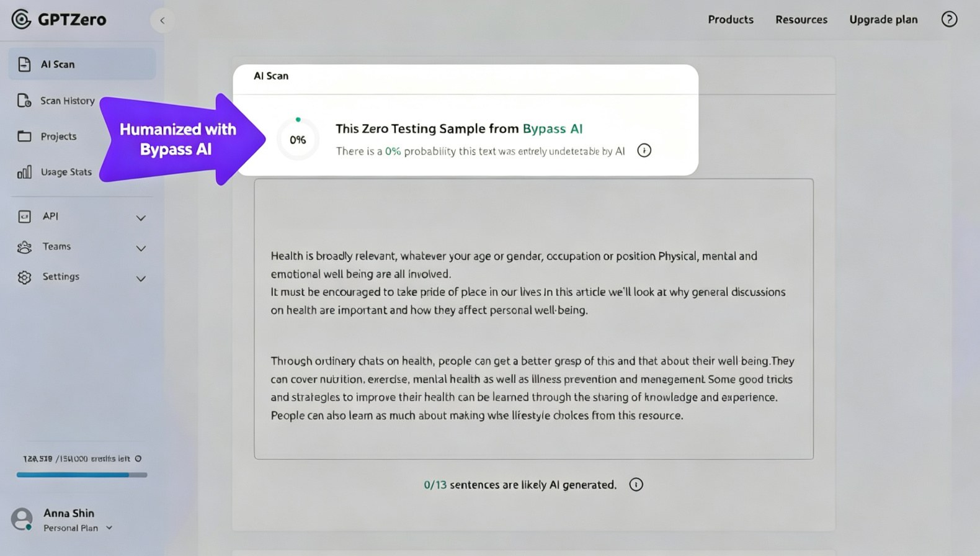Expand the Teams section chevron

(x=141, y=248)
